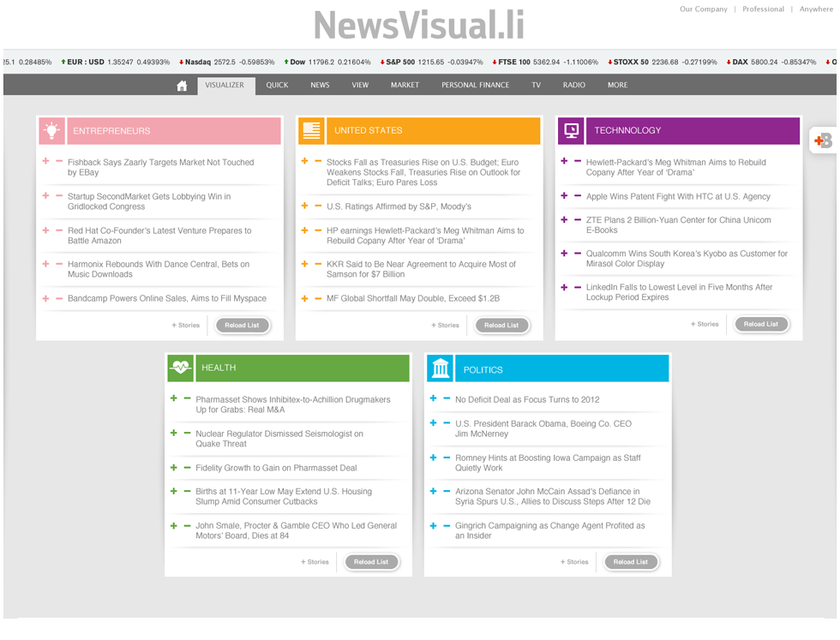The image size is (840, 640).
Task: Click the home icon in navigation bar
Action: click(182, 86)
